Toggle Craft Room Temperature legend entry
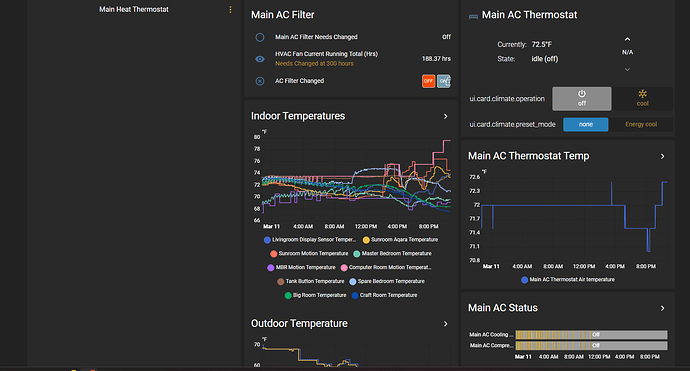 pos(384,295)
